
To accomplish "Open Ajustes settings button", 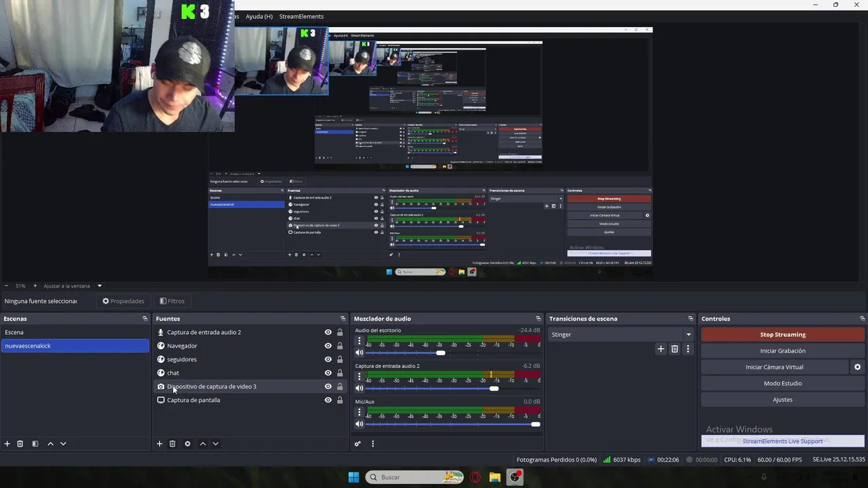I will point(783,399).
